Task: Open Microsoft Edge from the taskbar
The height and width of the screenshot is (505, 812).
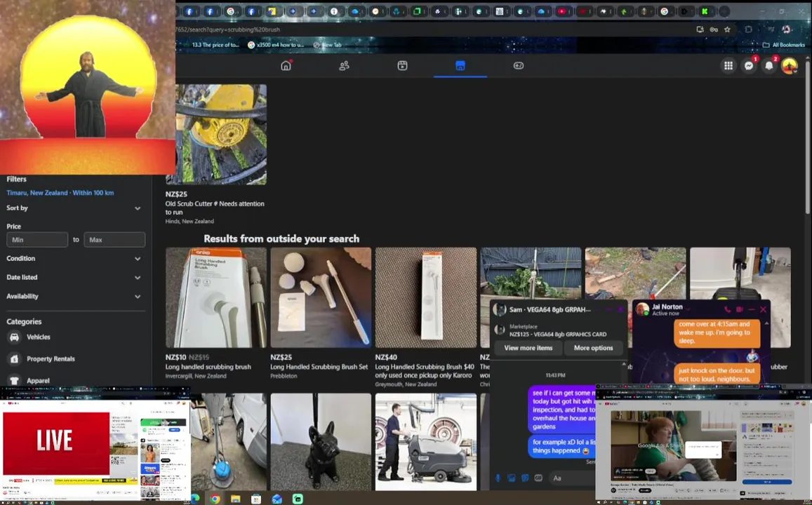Action: click(x=195, y=499)
